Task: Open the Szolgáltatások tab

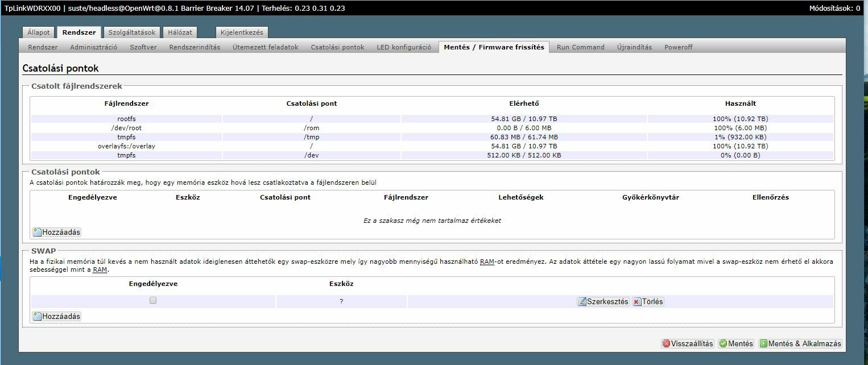Action: (x=132, y=32)
